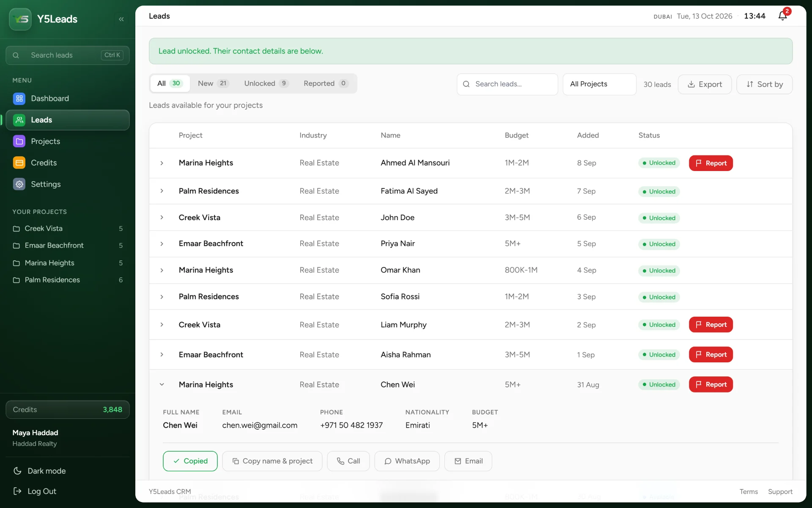The image size is (812, 508).
Task: Report the Ahmed Al Mansouri lead
Action: click(710, 163)
